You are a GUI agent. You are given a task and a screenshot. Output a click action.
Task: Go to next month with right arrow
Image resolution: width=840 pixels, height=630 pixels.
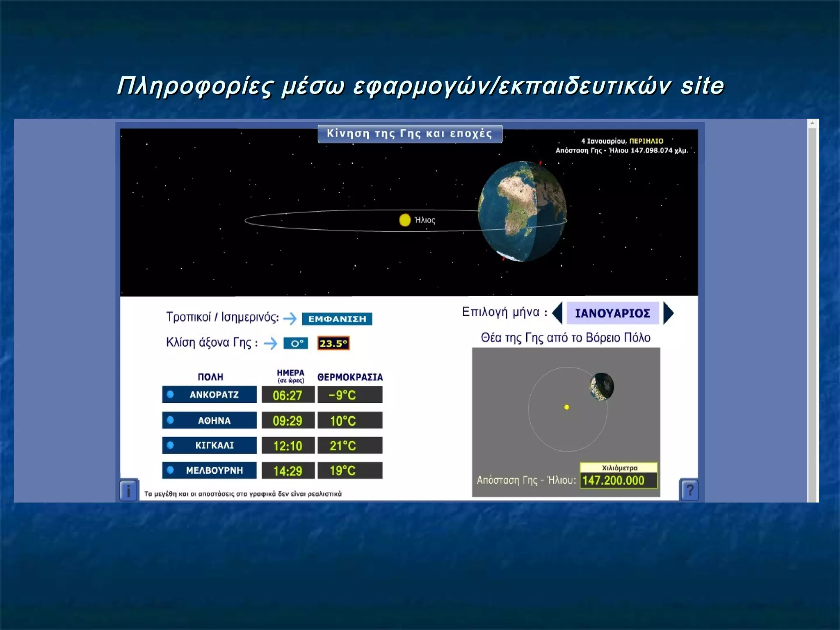[x=668, y=313]
